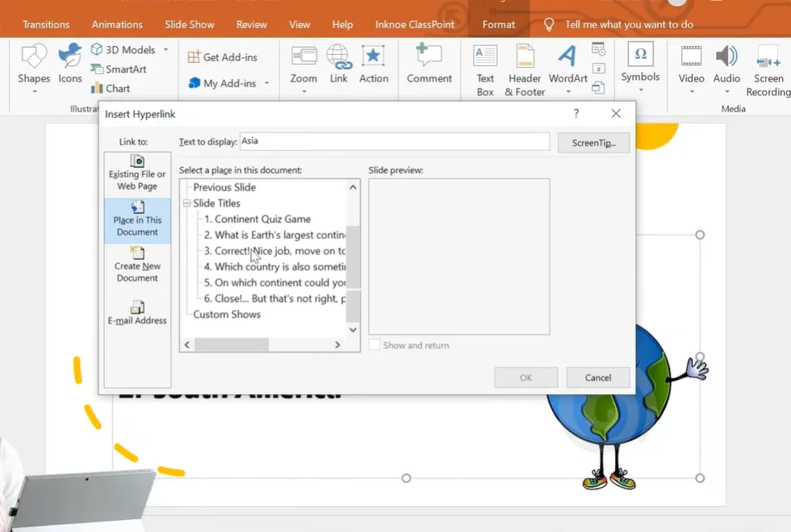This screenshot has height=532, width=791.
Task: Toggle the Show and return checkbox
Action: coord(375,346)
